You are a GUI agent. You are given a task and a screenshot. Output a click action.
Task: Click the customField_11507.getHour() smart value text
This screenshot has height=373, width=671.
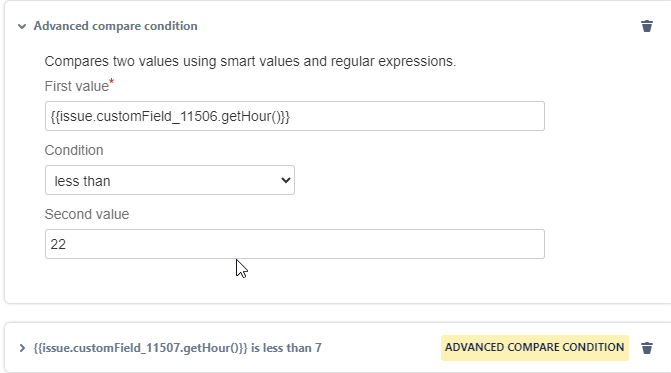141,348
